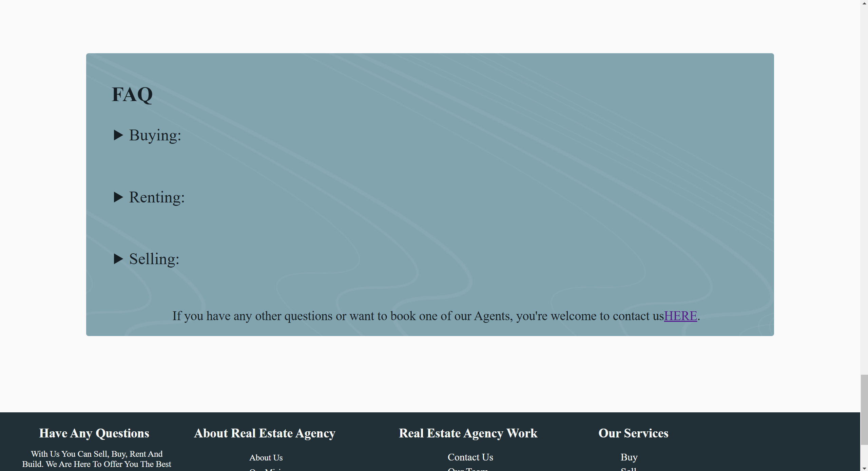Screen dimensions: 868x471
Task: Click the "Real Estate Agency Work" heading
Action: point(468,433)
